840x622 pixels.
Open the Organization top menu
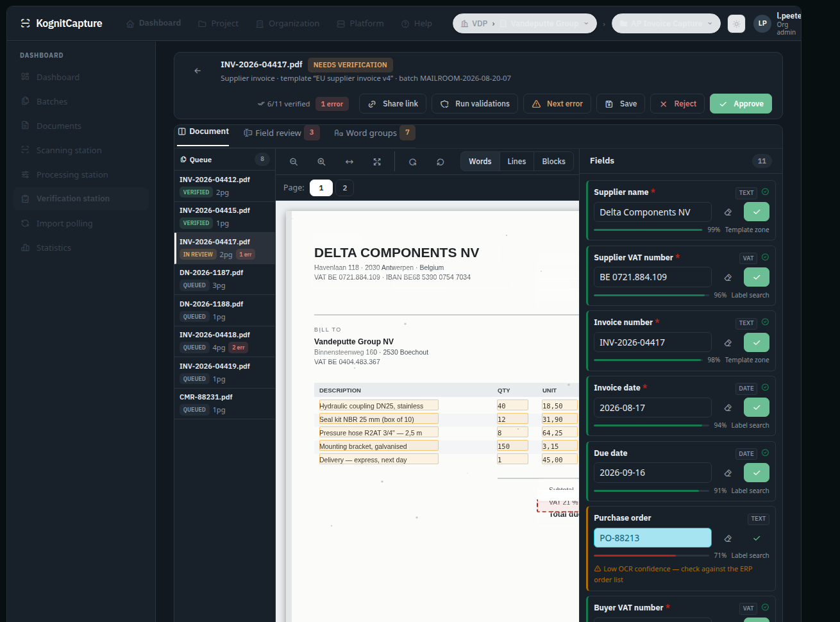tap(288, 24)
